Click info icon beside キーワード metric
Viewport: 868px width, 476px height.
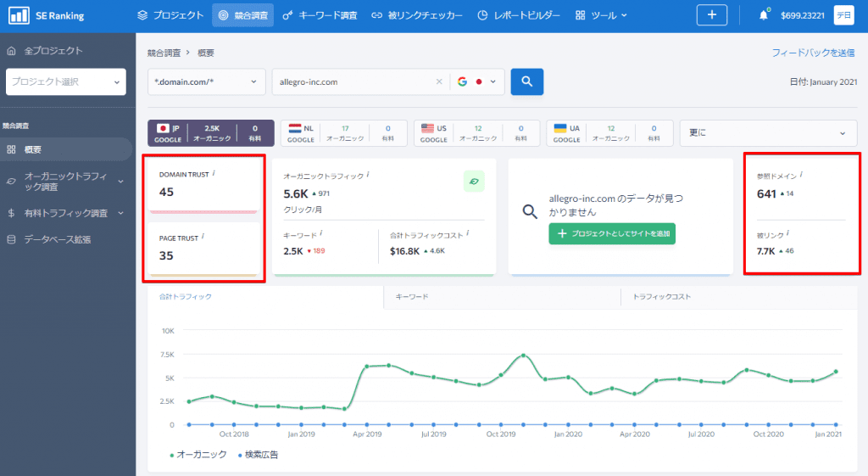321,233
